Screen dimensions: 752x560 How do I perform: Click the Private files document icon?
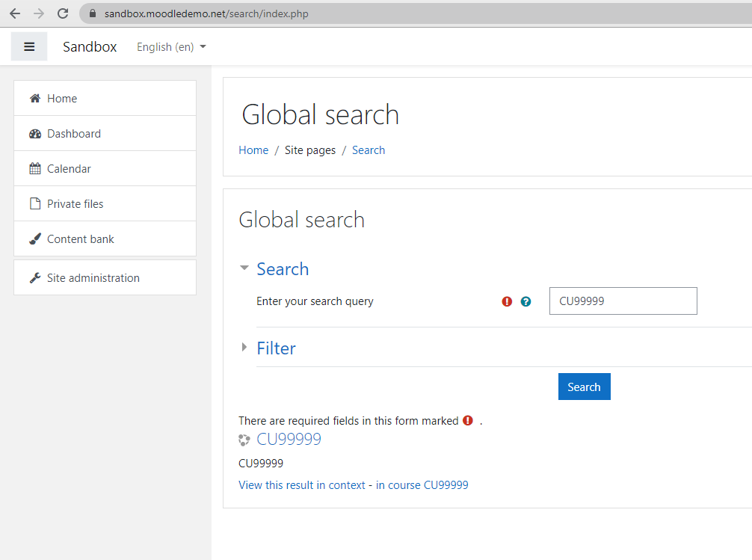[35, 203]
